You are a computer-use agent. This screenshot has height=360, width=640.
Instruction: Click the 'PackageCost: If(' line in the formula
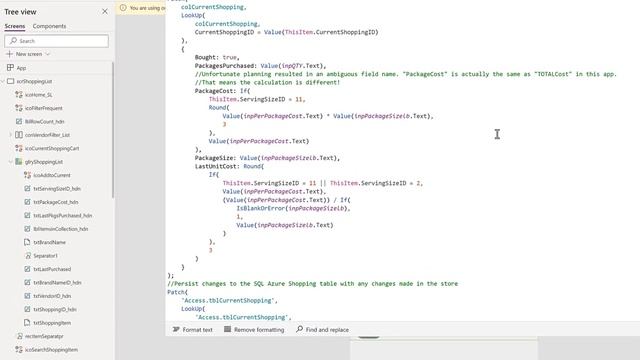coord(222,91)
